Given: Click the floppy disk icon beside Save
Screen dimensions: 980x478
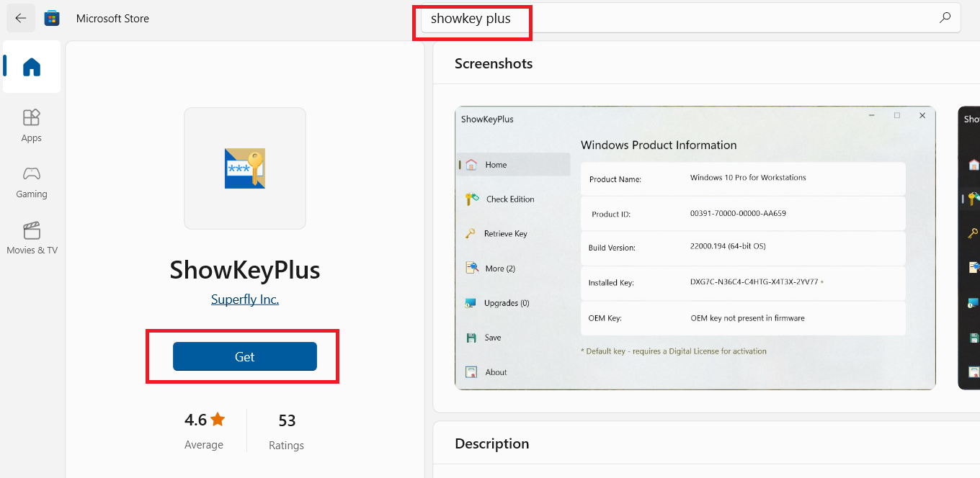Looking at the screenshot, I should point(471,338).
